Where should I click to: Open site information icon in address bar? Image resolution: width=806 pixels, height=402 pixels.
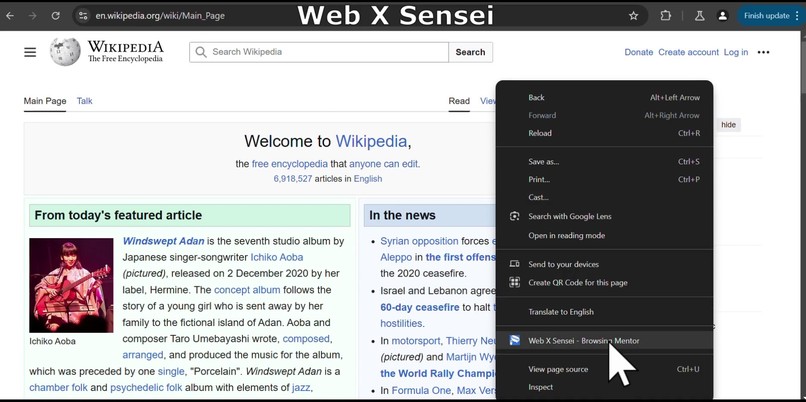tap(83, 16)
